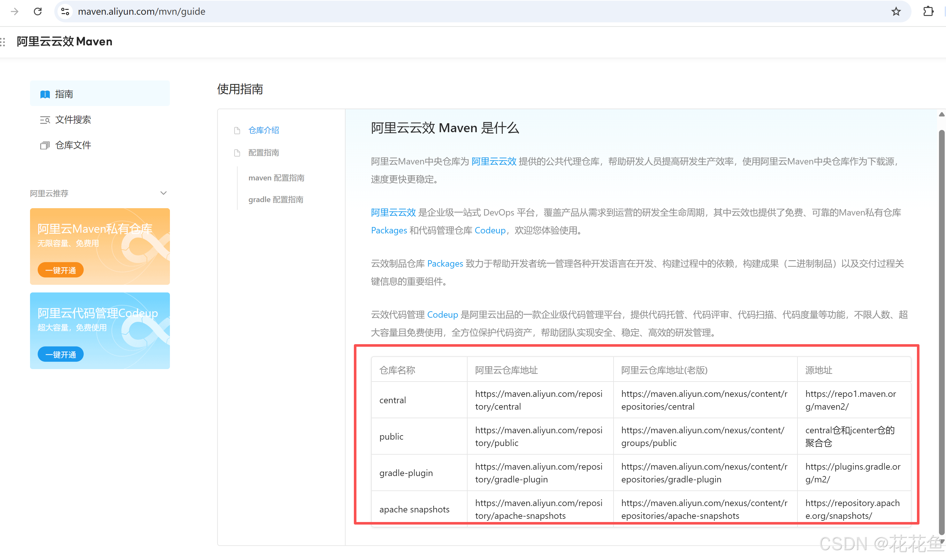
Task: Click the 仓库文件 stacked files icon
Action: 45,145
